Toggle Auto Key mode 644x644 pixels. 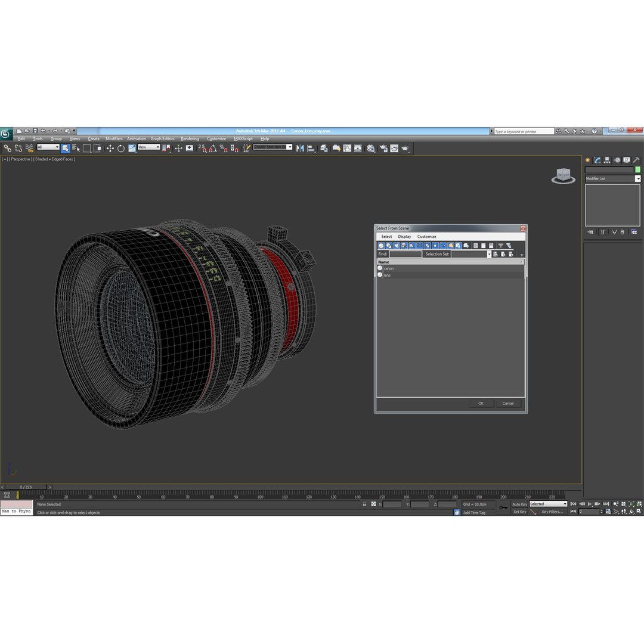pos(519,504)
